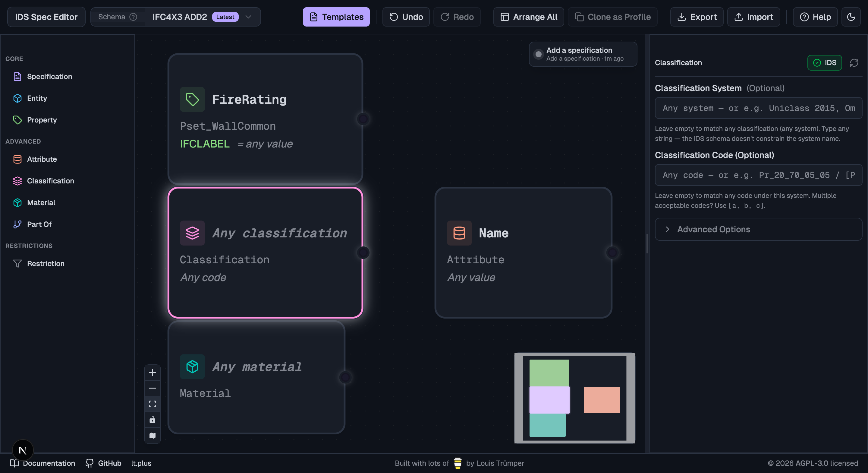Click the Any material node output handle
This screenshot has height=473, width=868.
pyautogui.click(x=345, y=377)
